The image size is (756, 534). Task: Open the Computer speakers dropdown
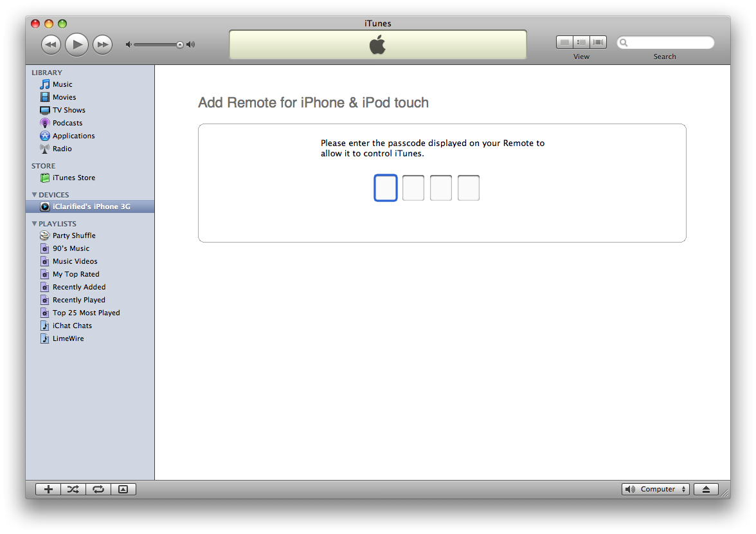coord(656,489)
